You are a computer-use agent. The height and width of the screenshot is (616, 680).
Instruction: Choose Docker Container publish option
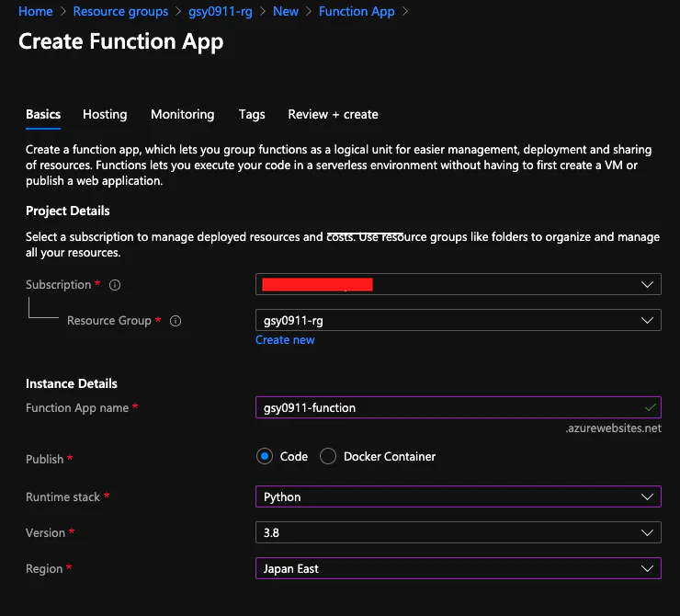328,456
